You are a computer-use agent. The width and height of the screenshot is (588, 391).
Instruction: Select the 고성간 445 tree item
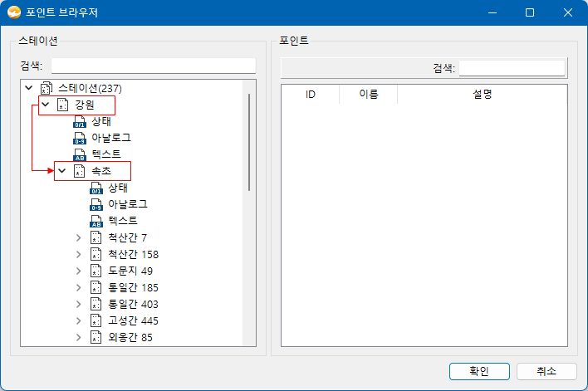tap(131, 320)
